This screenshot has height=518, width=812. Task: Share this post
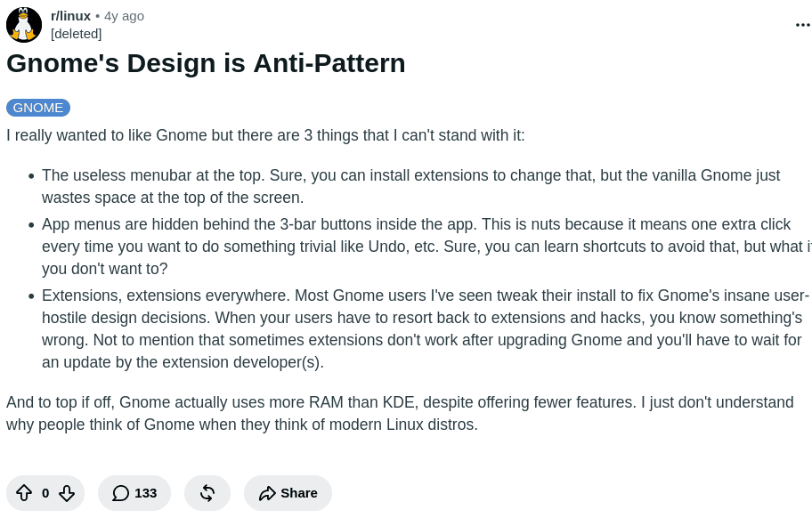coord(288,493)
